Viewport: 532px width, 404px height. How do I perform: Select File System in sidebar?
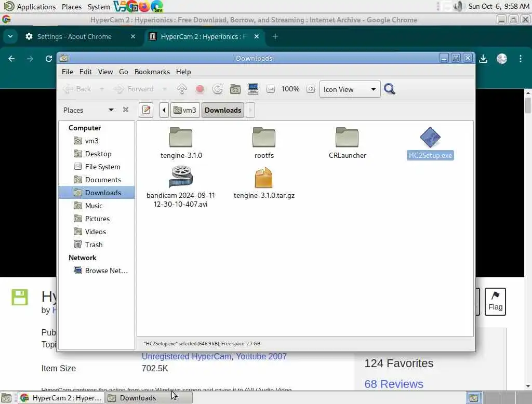click(97, 167)
